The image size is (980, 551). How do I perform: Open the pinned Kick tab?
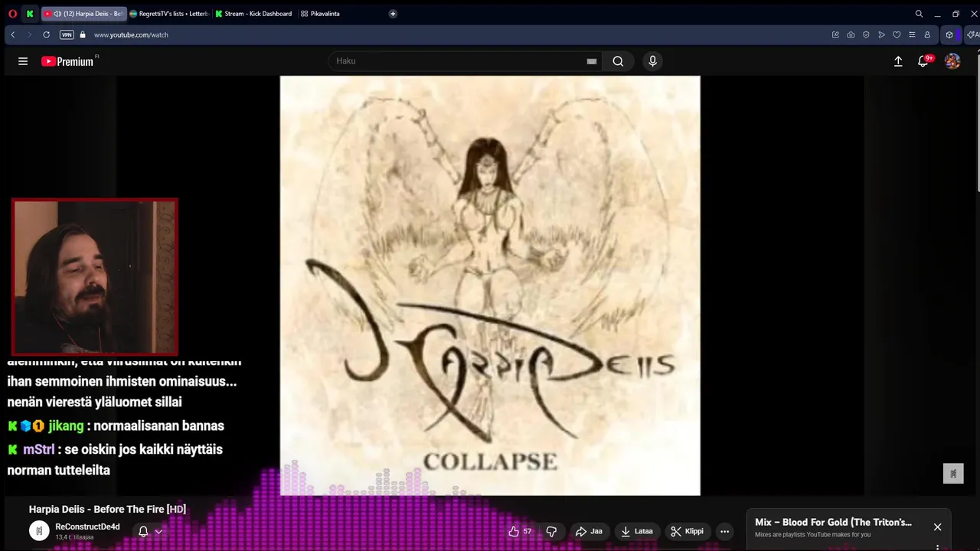tap(30, 14)
